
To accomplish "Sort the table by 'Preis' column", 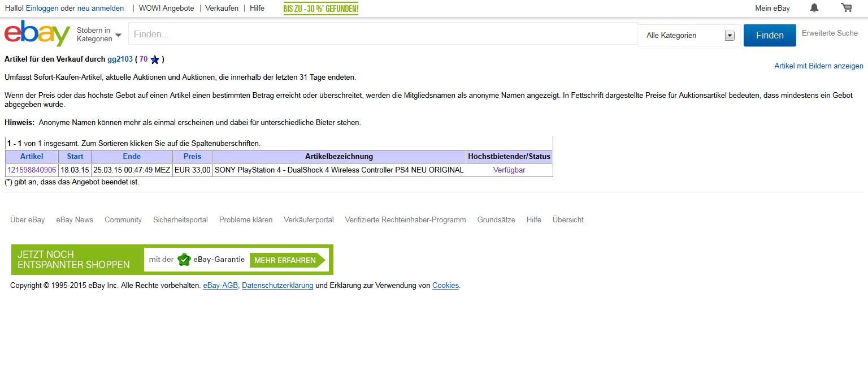I will (x=192, y=157).
